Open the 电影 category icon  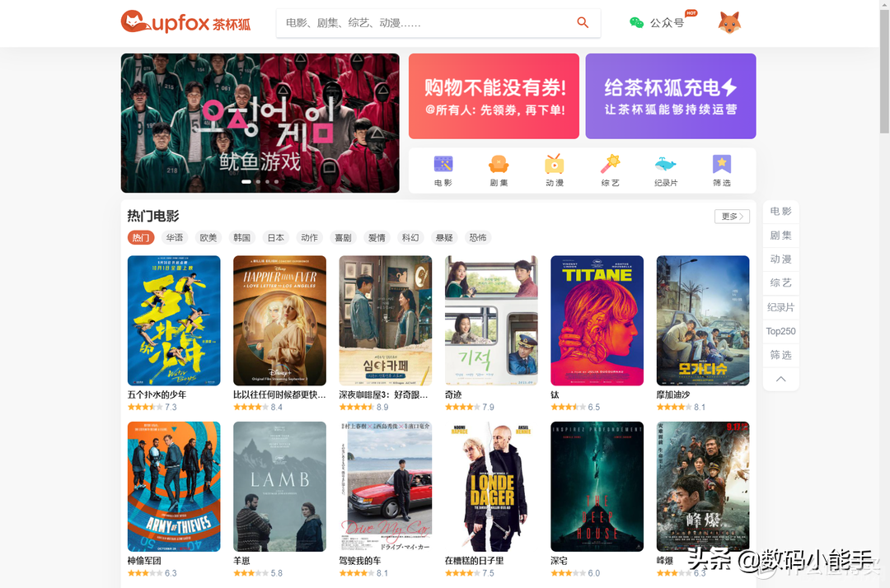pos(443,165)
